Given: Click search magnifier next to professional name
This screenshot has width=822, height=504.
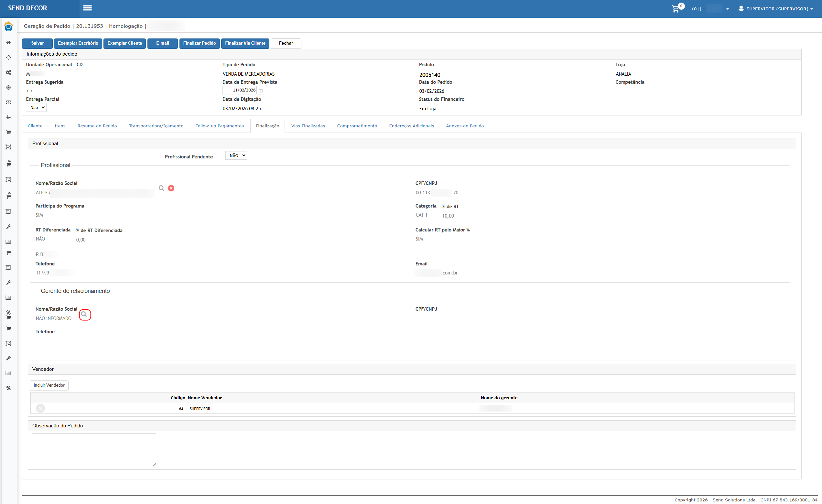Looking at the screenshot, I should click(x=161, y=188).
